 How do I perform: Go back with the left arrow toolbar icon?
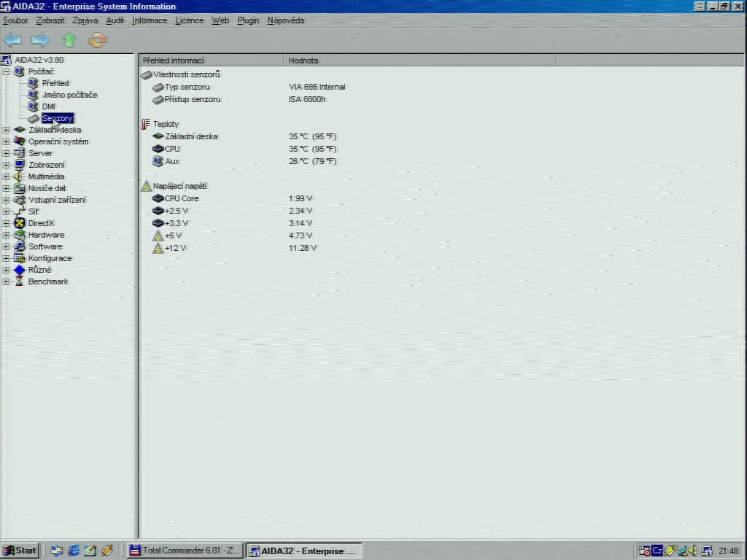[13, 40]
